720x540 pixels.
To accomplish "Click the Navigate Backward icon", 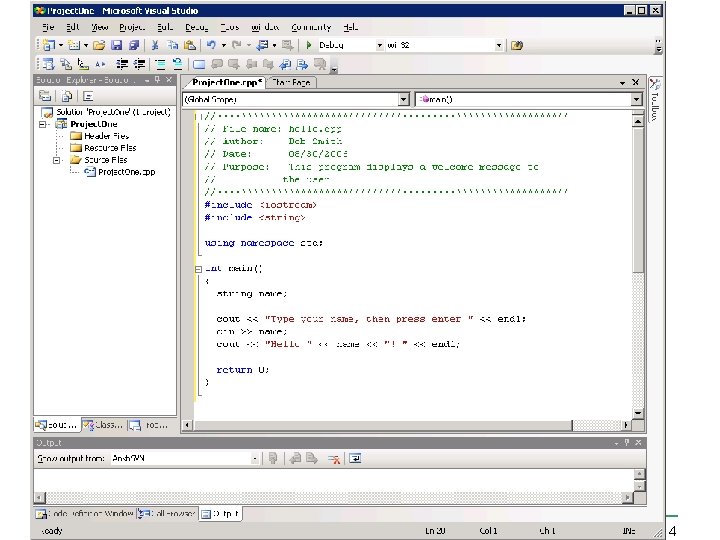I will pyautogui.click(x=262, y=45).
